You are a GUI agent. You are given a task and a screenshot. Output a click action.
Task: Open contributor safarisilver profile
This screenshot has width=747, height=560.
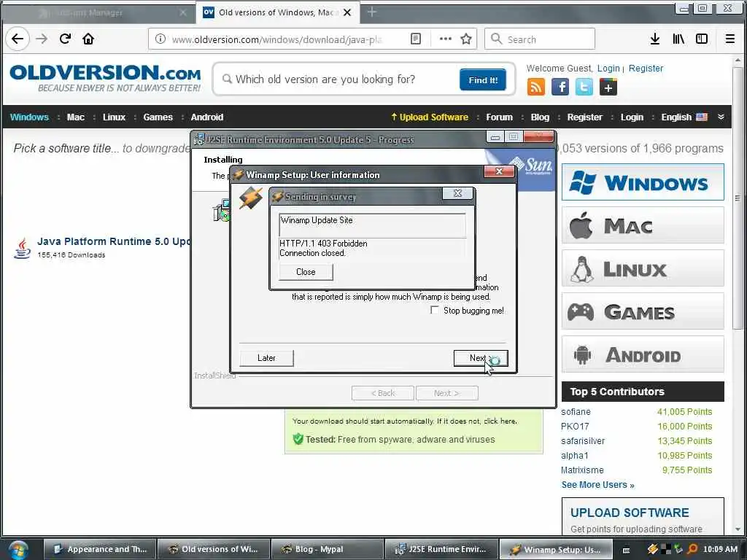click(x=583, y=441)
